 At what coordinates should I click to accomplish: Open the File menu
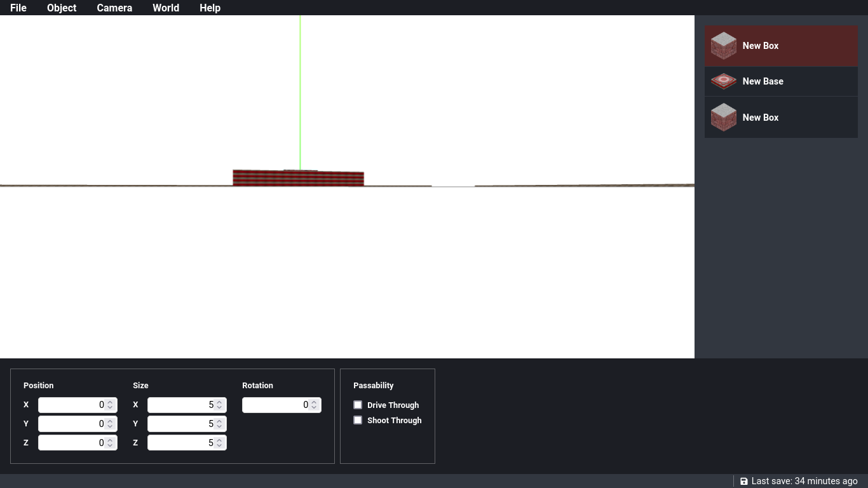(x=18, y=8)
